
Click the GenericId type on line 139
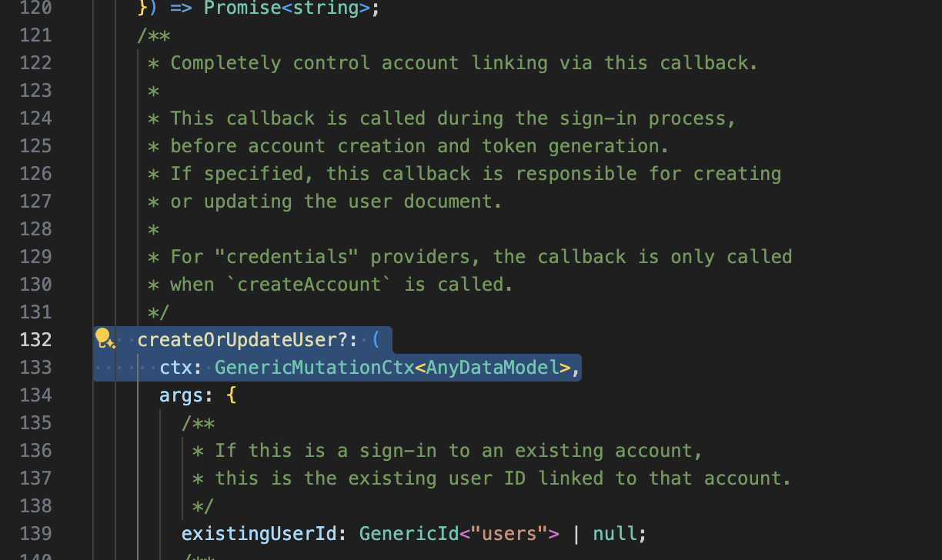click(x=409, y=533)
